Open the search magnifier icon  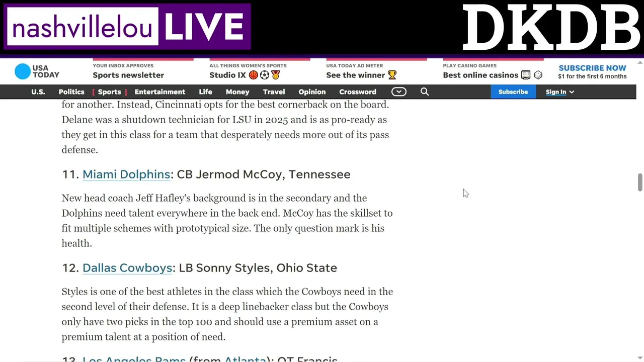tap(425, 92)
